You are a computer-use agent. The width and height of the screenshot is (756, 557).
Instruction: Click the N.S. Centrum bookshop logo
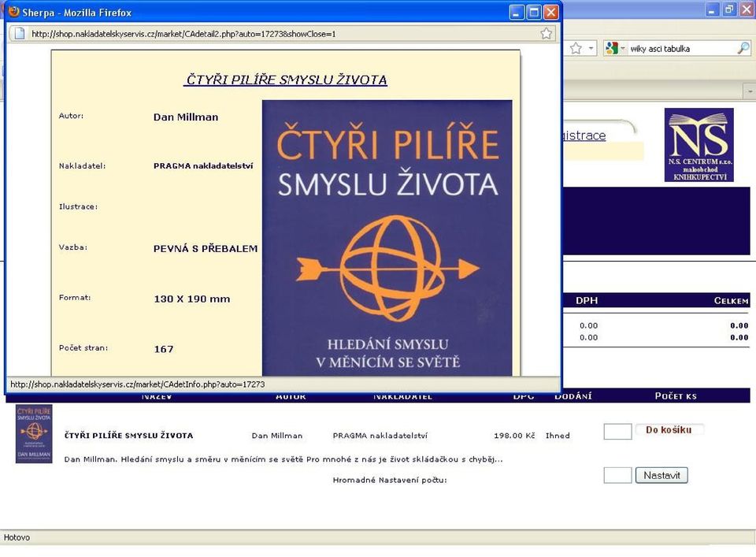pyautogui.click(x=699, y=145)
